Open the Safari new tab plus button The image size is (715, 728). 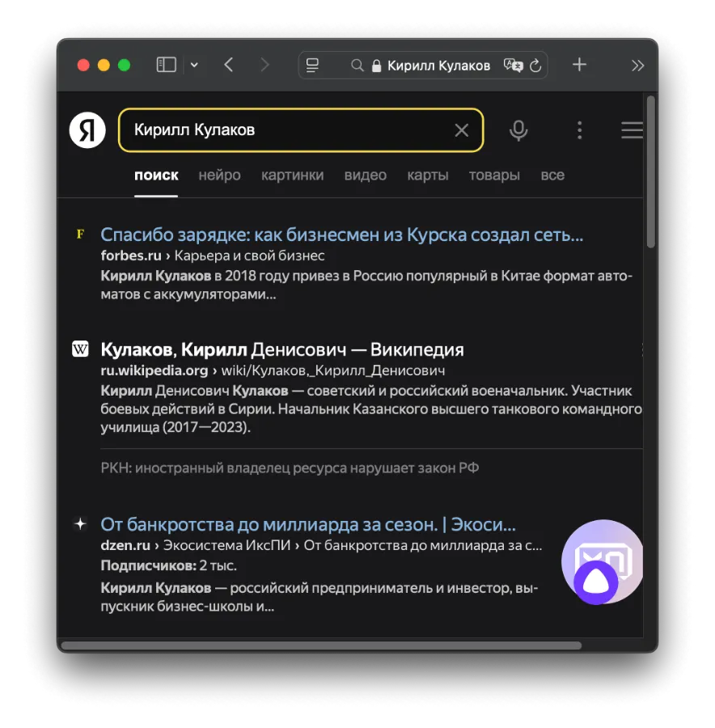[x=579, y=65]
